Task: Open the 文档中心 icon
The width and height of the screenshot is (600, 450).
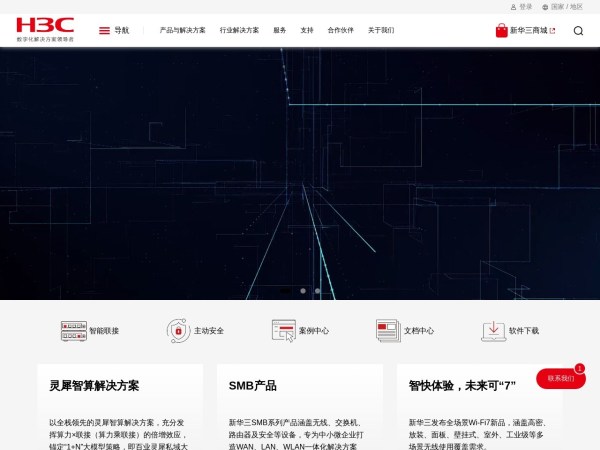Action: coord(388,330)
